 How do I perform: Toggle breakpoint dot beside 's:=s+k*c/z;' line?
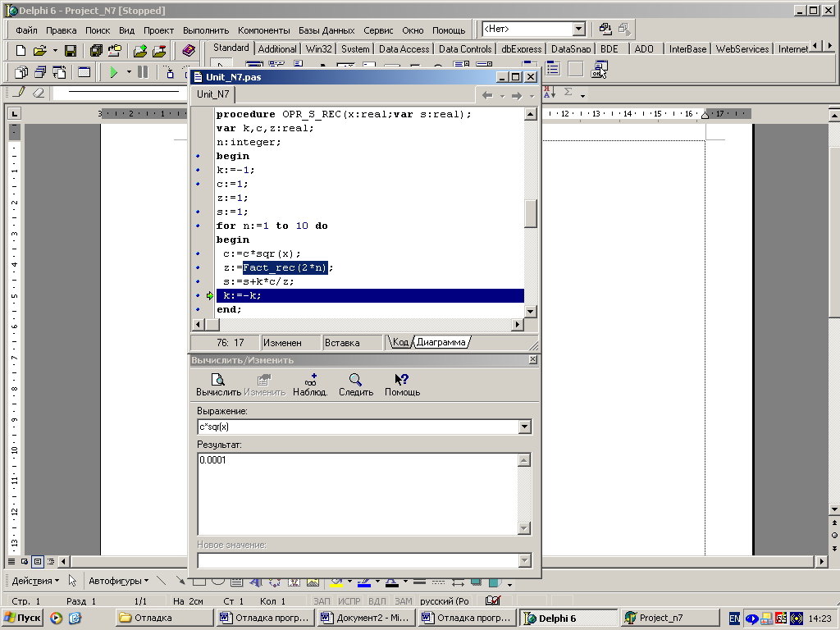(198, 281)
